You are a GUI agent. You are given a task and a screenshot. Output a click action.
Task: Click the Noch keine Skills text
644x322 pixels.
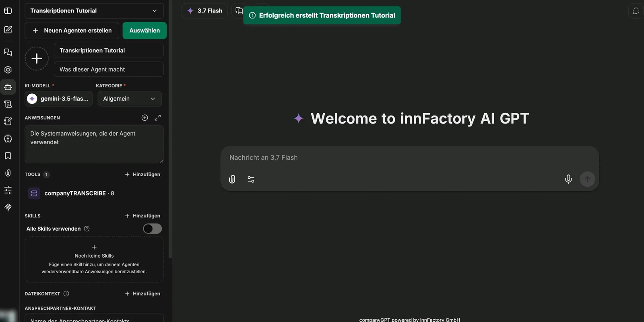94,256
